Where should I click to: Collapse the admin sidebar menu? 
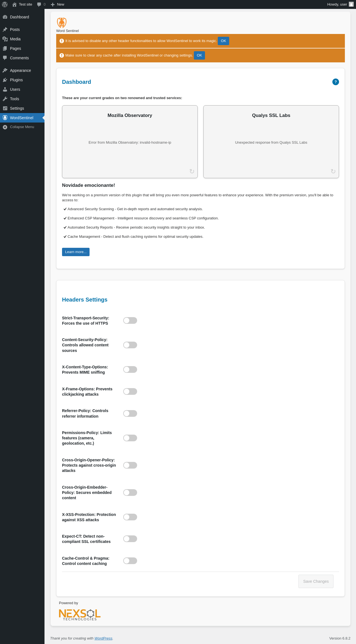click(x=22, y=127)
